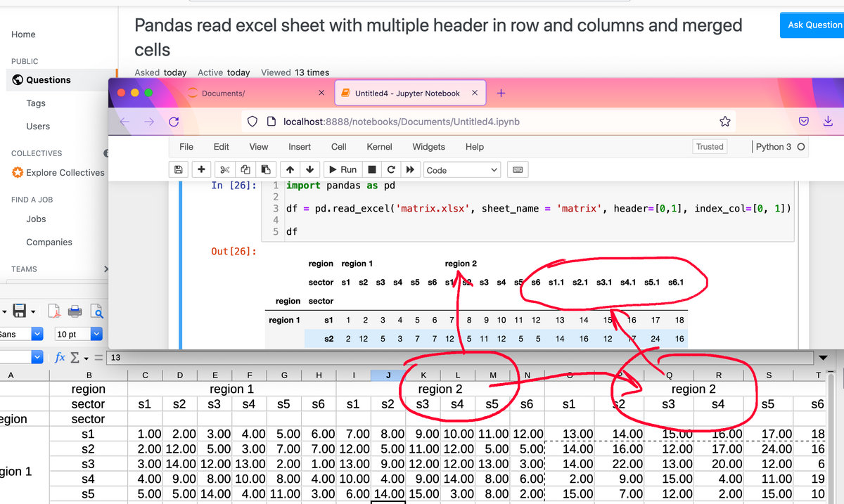
Task: Open the View menu in Jupyter
Action: click(x=259, y=147)
